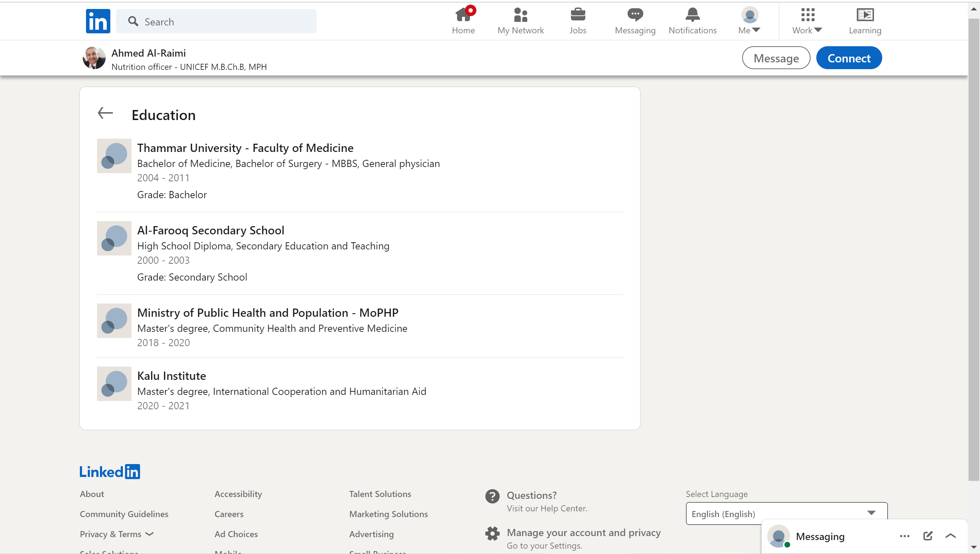
Task: Click the LinkedIn logo in the header
Action: (x=98, y=21)
